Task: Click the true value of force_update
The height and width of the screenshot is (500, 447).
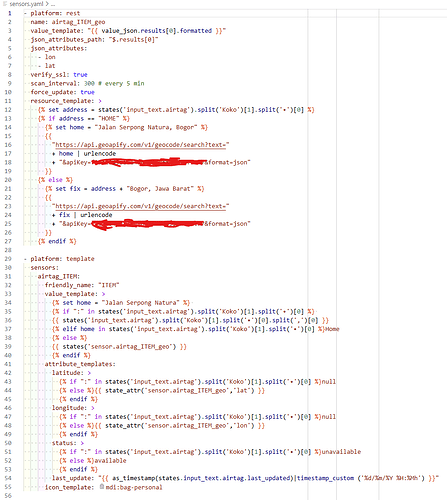Action: pyautogui.click(x=87, y=92)
